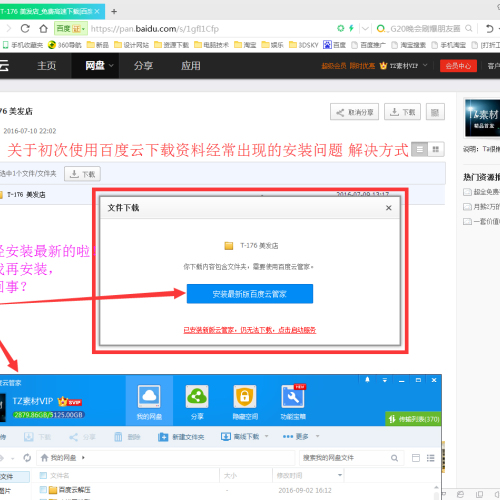Click the 删除 trash toolbar item
Viewport: 500px width, 500px height.
point(127,437)
